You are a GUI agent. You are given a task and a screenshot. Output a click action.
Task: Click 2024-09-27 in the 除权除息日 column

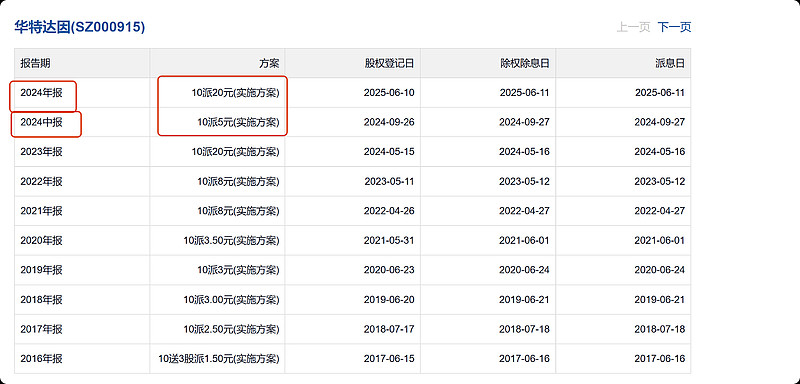(524, 122)
